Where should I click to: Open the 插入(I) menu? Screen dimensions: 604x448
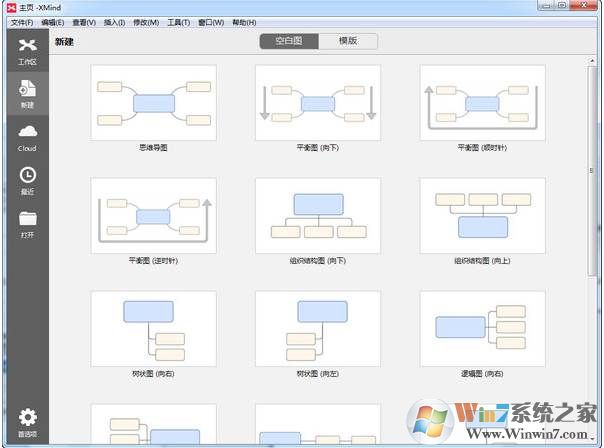click(x=114, y=22)
